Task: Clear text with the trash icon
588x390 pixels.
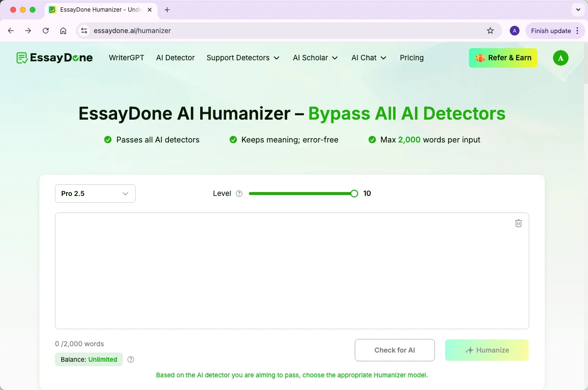Action: click(519, 223)
